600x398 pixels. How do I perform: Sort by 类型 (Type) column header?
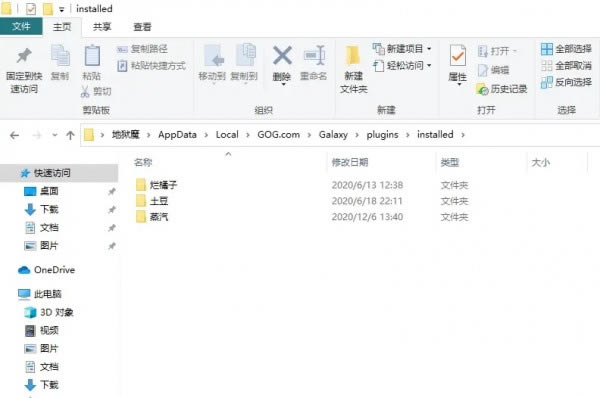pos(450,163)
